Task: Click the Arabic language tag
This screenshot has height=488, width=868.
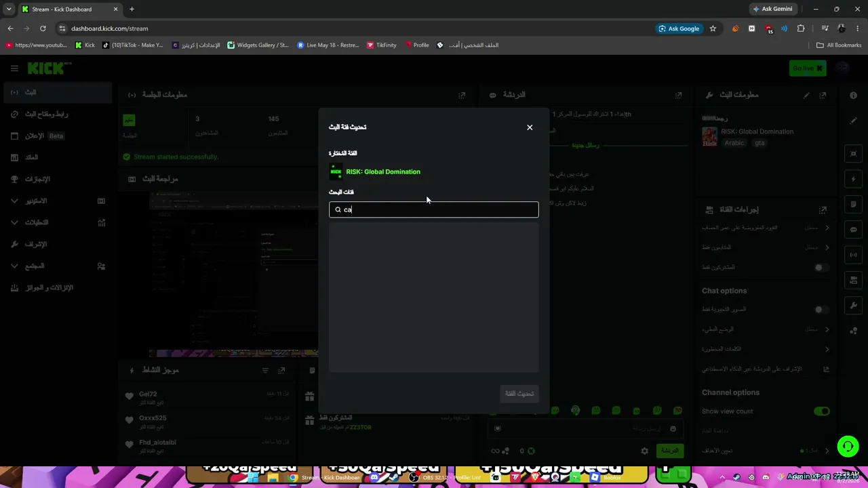Action: click(x=734, y=143)
